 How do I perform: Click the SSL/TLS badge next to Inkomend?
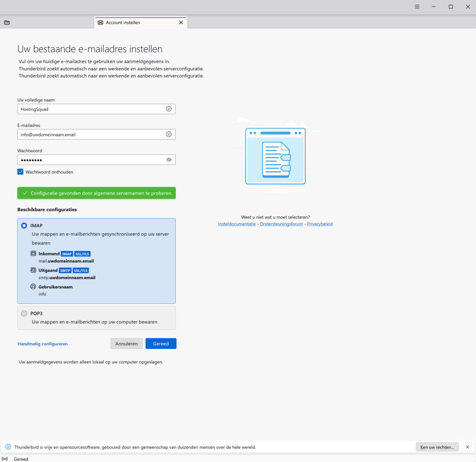(82, 254)
